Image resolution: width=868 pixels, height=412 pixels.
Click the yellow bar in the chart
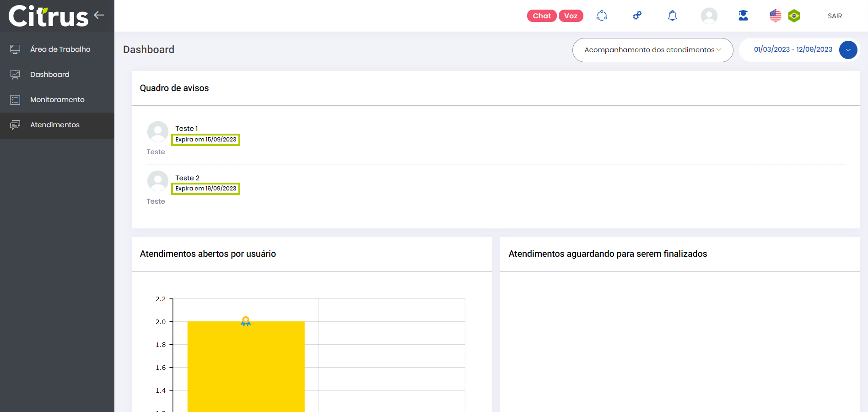246,366
